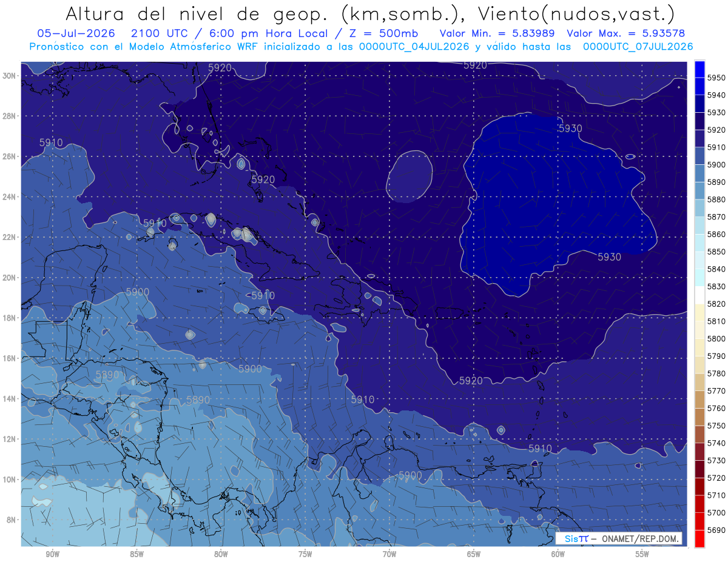Click the '30N' latitude axis label
Image resolution: width=728 pixels, height=562 pixels.
(9, 76)
